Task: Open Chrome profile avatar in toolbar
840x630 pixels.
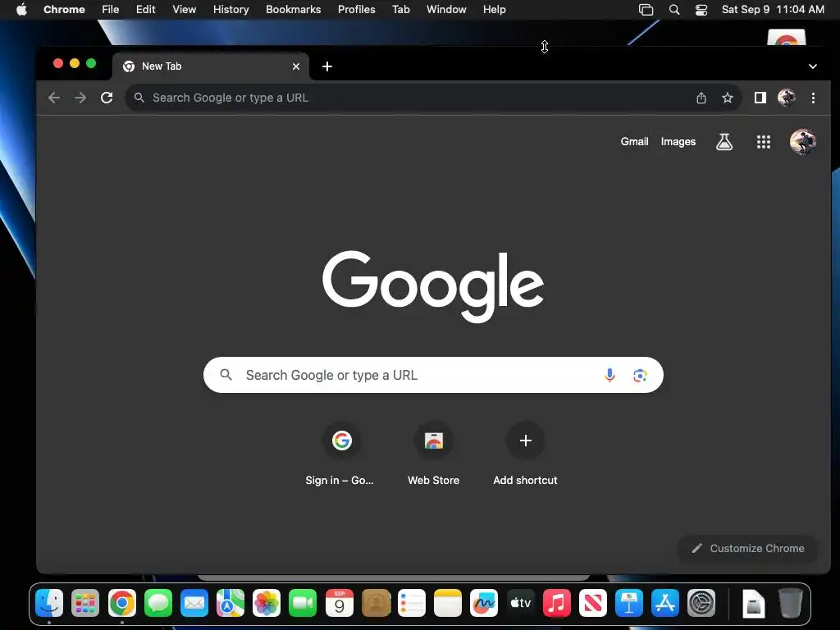Action: 787,98
